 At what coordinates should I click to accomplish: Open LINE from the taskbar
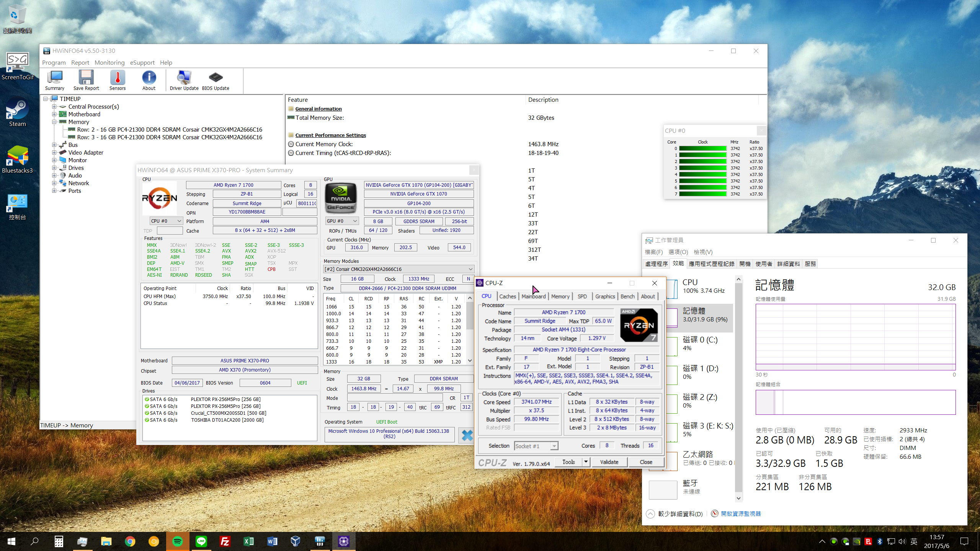(x=201, y=541)
